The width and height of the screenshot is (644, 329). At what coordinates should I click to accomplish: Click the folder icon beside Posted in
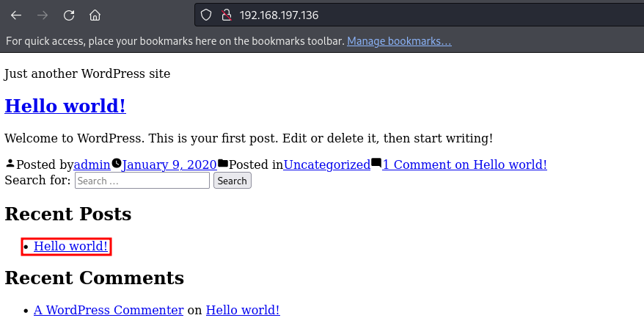tap(222, 163)
